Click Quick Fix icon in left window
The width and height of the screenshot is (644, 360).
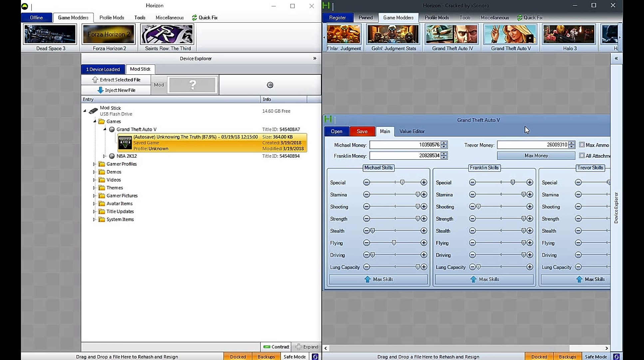pyautogui.click(x=194, y=18)
